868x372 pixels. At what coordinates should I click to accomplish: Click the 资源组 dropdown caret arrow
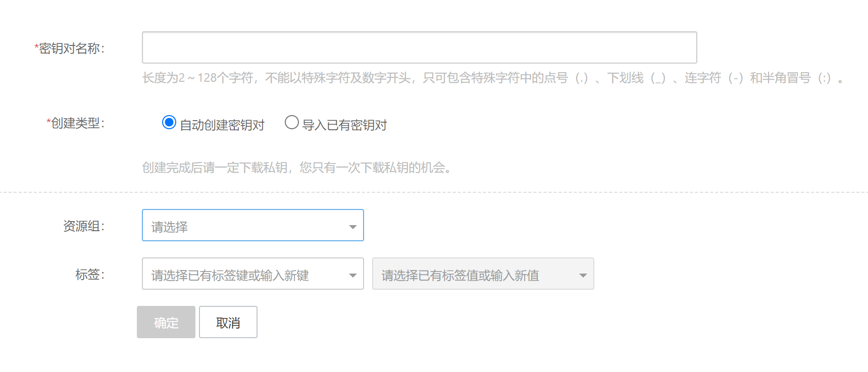pyautogui.click(x=353, y=227)
